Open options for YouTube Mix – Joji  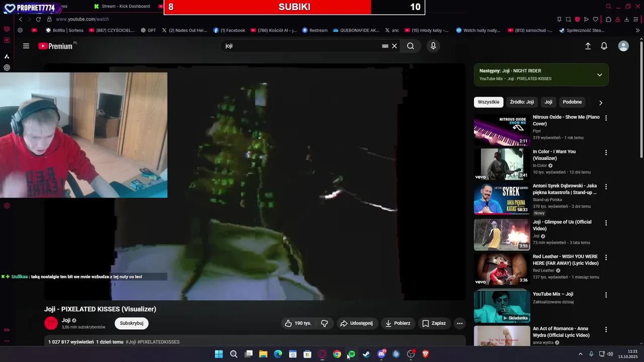click(x=606, y=295)
